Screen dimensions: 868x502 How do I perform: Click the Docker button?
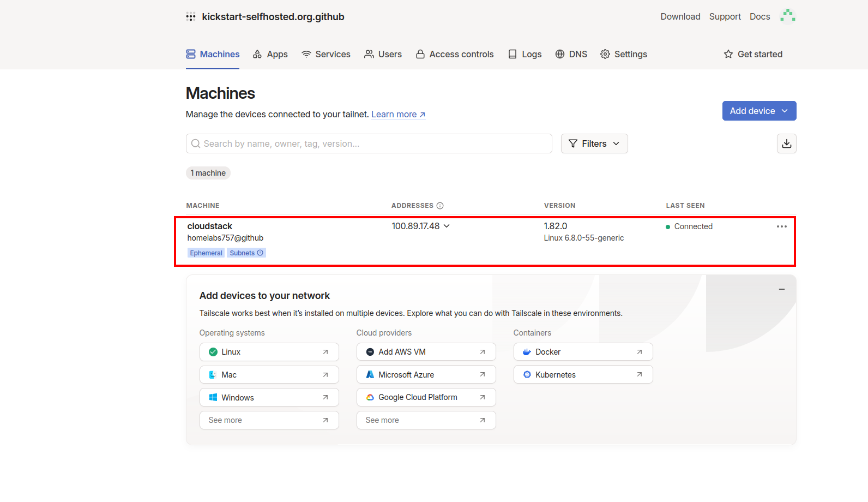(583, 352)
